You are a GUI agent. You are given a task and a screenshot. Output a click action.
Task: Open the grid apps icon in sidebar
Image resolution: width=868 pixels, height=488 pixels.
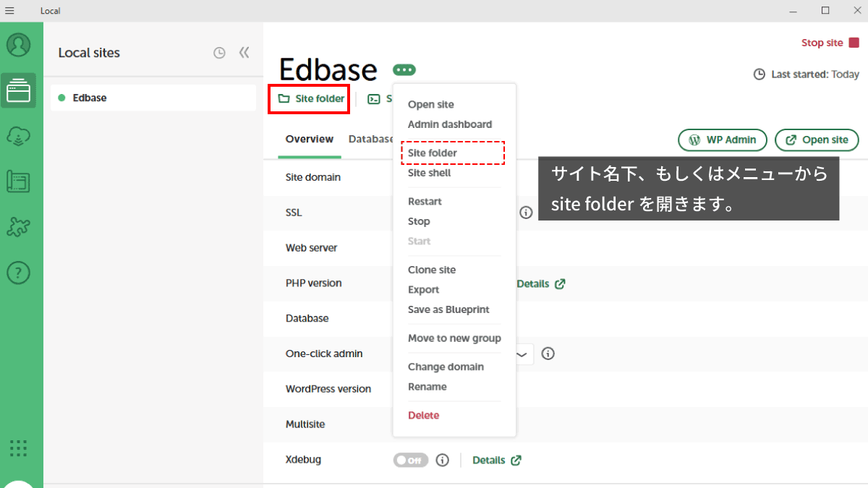pos(19,448)
